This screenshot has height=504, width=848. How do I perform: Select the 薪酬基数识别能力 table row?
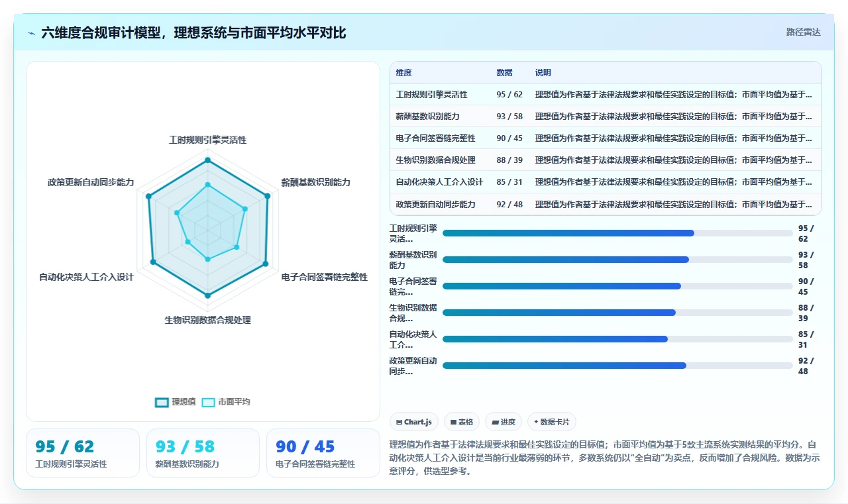coord(606,116)
